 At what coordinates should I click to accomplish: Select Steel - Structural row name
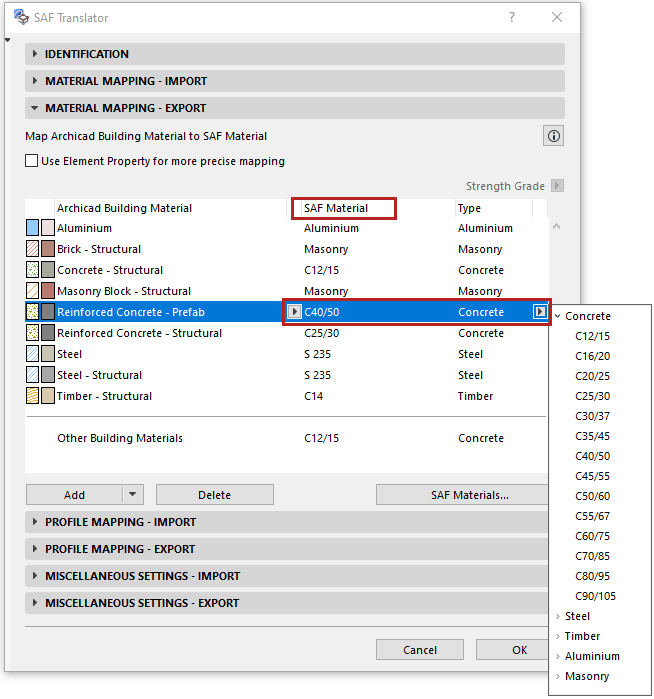99,375
